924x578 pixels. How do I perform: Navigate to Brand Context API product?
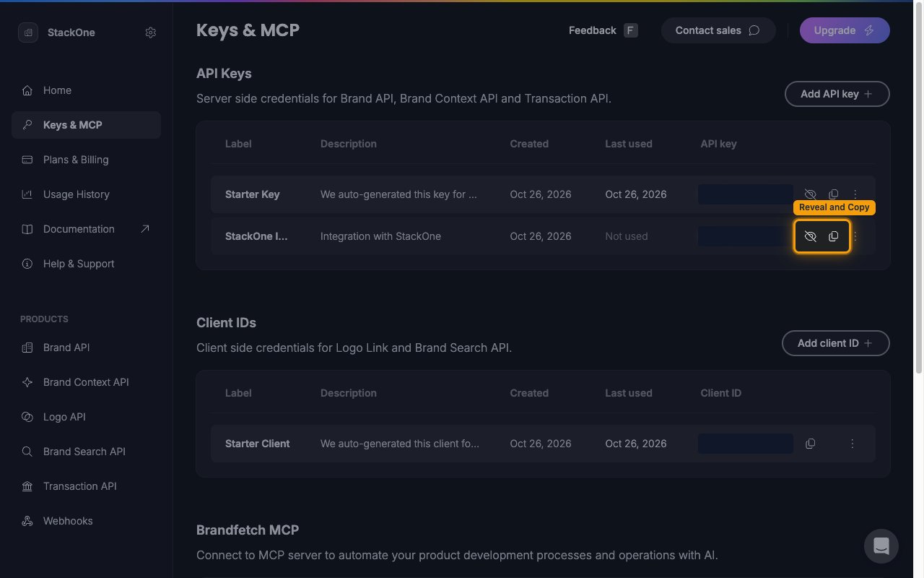(86, 382)
